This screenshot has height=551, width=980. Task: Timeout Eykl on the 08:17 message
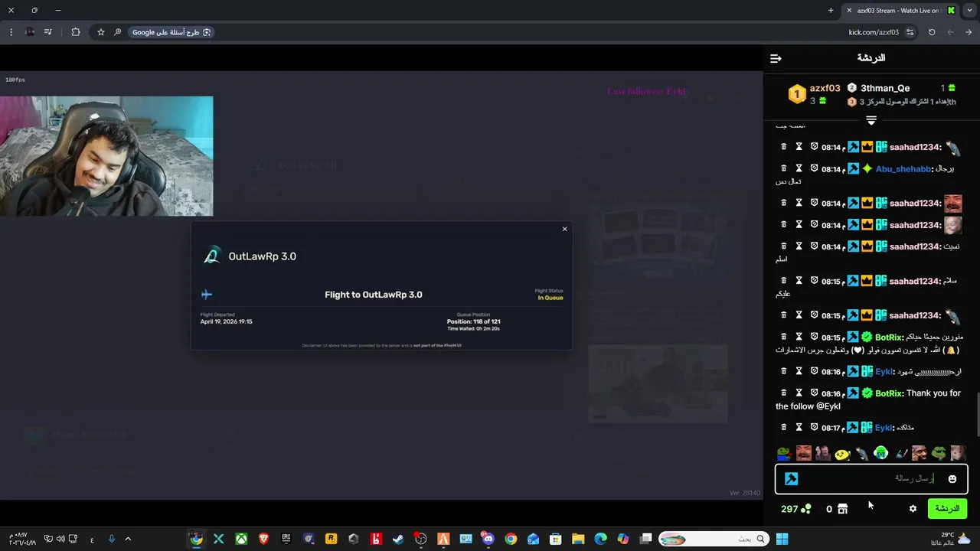click(799, 427)
